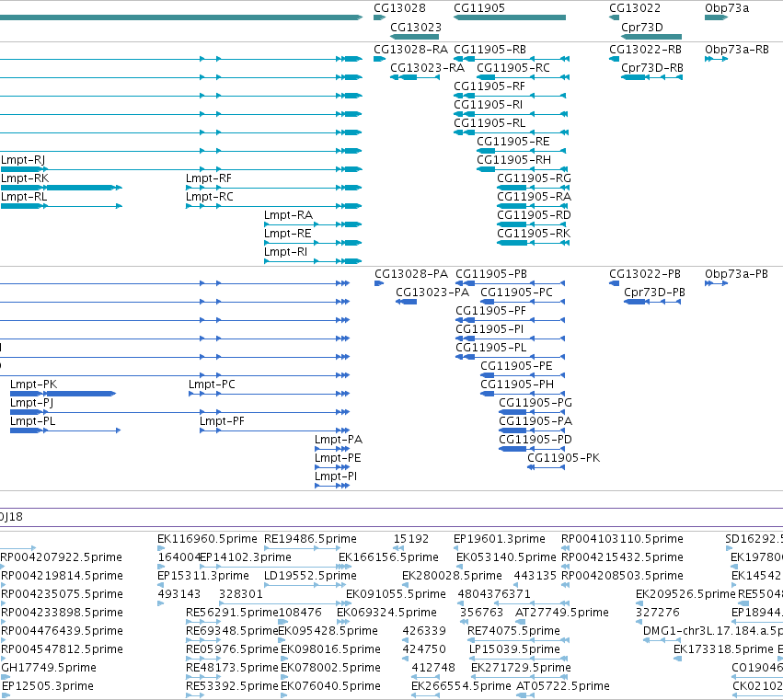Viewport: 783px width, 700px height.
Task: Select protein Lmpt-PL label
Action: tap(32, 421)
